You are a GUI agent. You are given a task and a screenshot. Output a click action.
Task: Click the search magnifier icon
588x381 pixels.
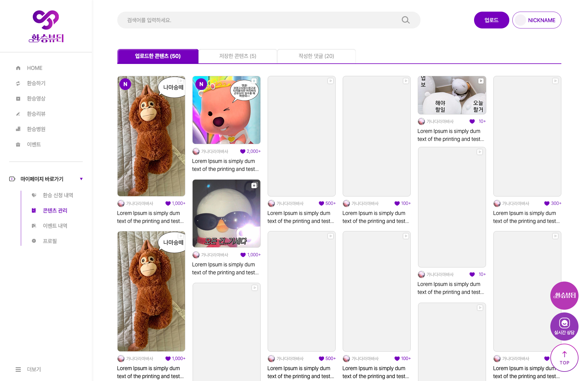point(405,20)
